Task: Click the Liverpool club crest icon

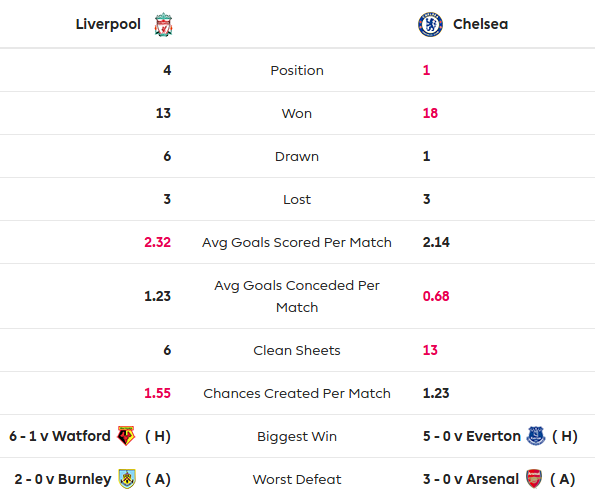Action: click(164, 25)
